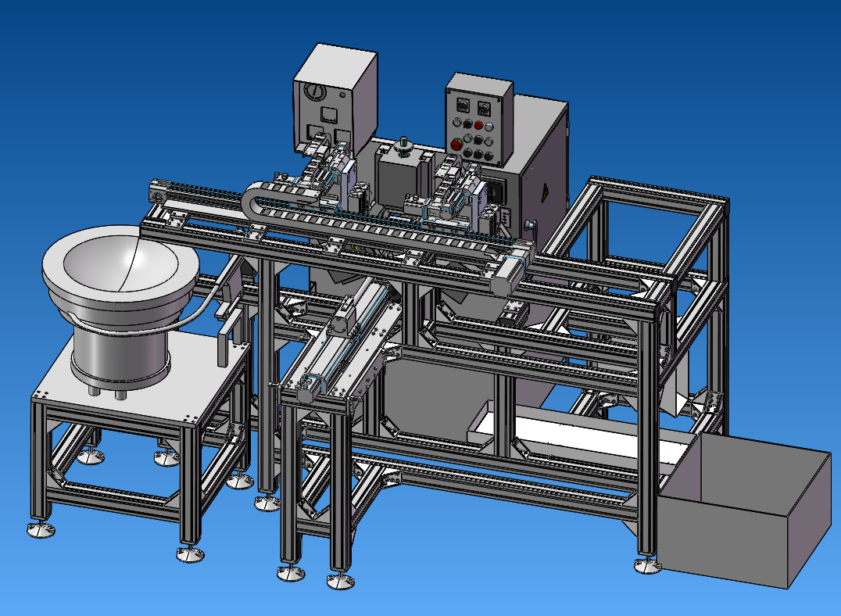Select the leveling foot beside the collection bin

[x=646, y=564]
